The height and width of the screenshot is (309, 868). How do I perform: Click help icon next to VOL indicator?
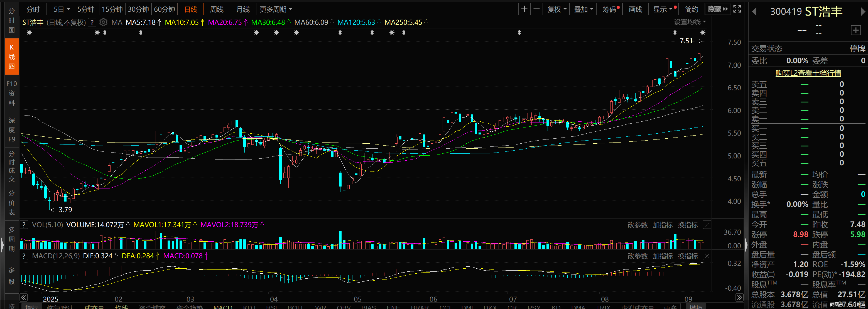pyautogui.click(x=24, y=225)
